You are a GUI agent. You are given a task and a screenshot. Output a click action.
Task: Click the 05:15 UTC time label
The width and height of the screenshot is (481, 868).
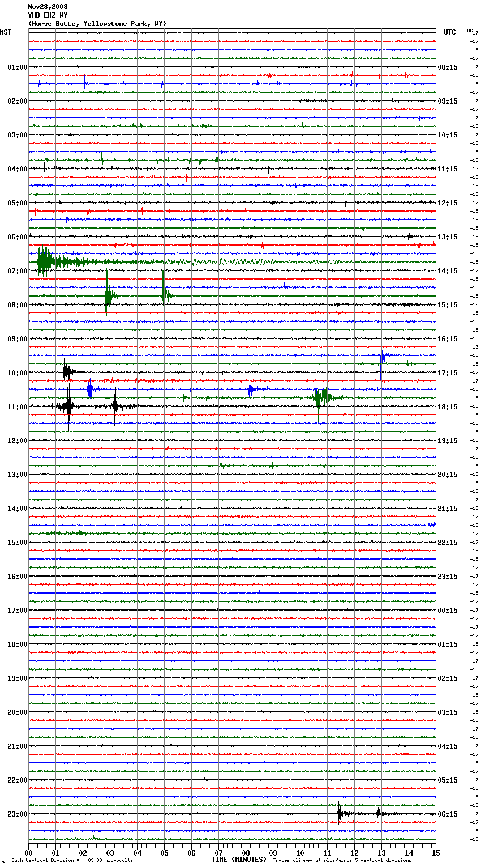[448, 780]
